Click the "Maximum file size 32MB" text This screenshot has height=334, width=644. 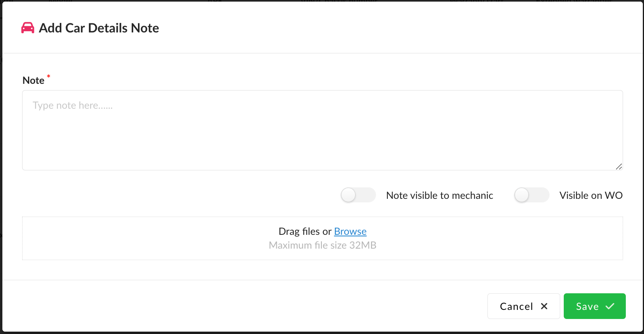click(x=322, y=245)
